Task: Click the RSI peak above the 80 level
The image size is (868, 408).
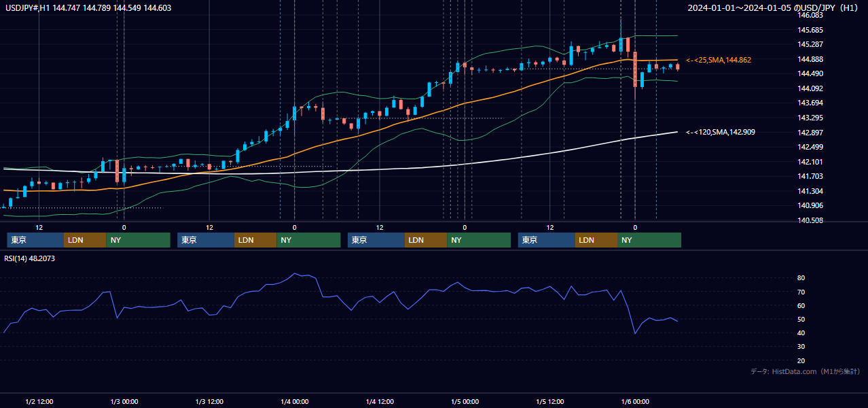Action: (295, 274)
